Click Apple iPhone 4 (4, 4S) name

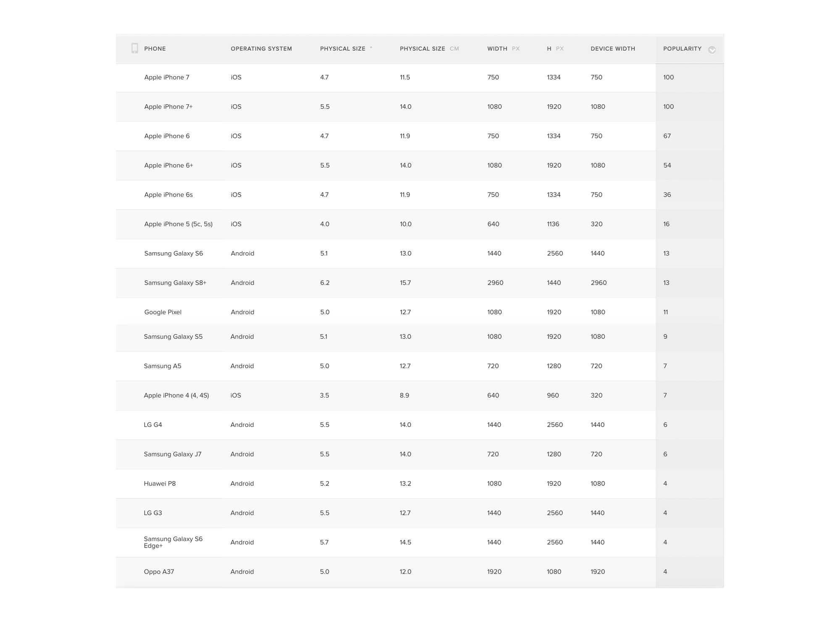(x=176, y=395)
